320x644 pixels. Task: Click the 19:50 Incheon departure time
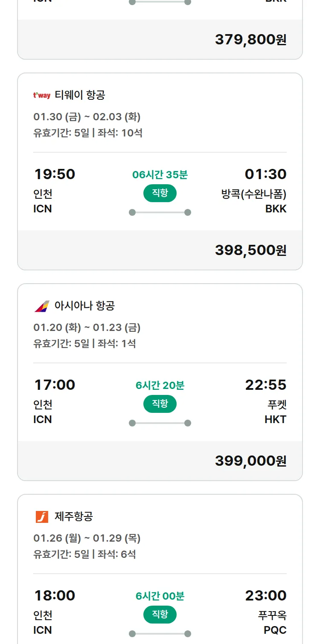[54, 174]
